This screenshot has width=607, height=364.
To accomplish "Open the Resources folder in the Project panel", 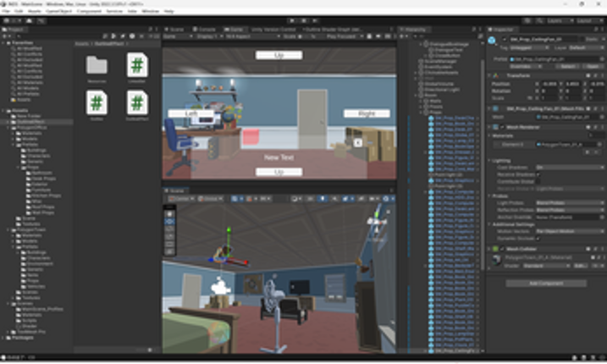I will [x=97, y=66].
